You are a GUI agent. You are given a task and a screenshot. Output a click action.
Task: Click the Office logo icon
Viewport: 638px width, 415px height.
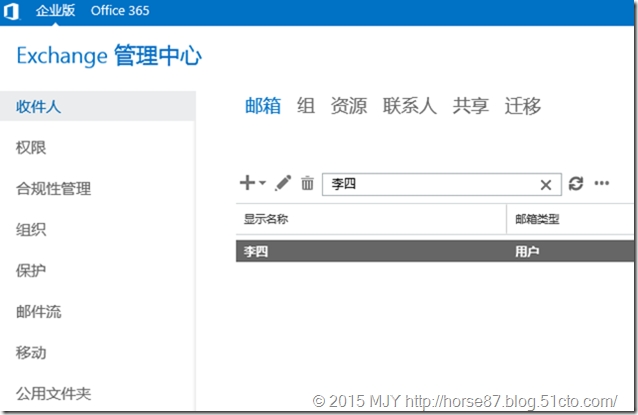tap(11, 11)
